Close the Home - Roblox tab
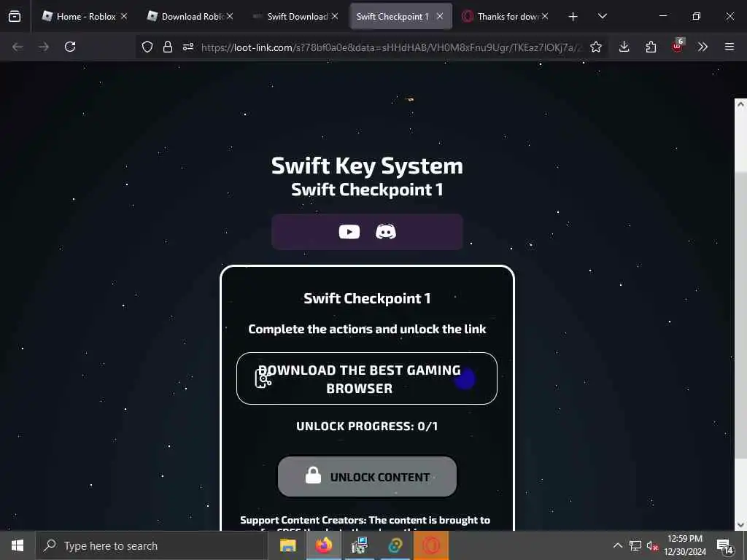The width and height of the screenshot is (747, 560). tap(124, 16)
